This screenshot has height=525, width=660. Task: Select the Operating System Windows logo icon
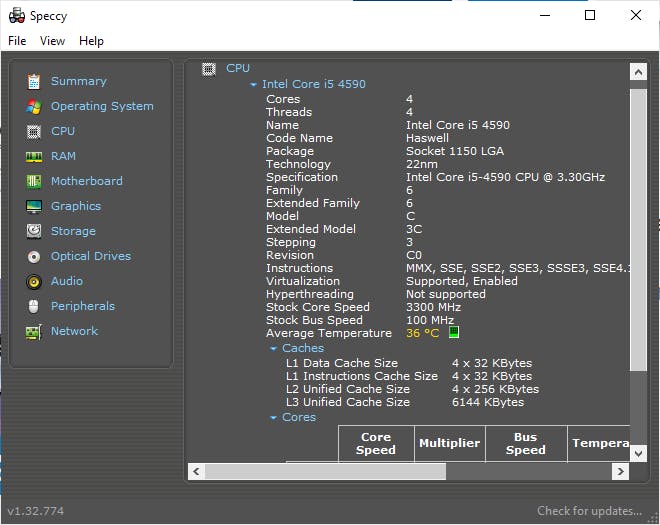(34, 107)
